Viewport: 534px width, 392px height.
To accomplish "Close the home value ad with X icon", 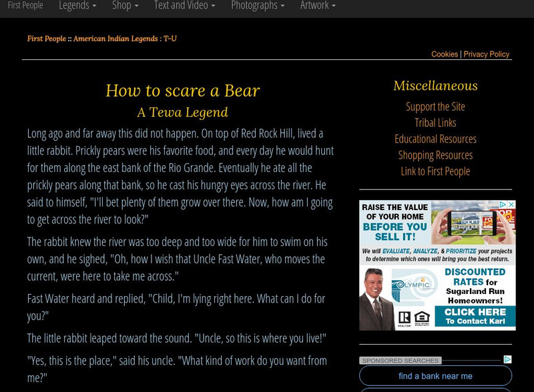I will pyautogui.click(x=511, y=205).
